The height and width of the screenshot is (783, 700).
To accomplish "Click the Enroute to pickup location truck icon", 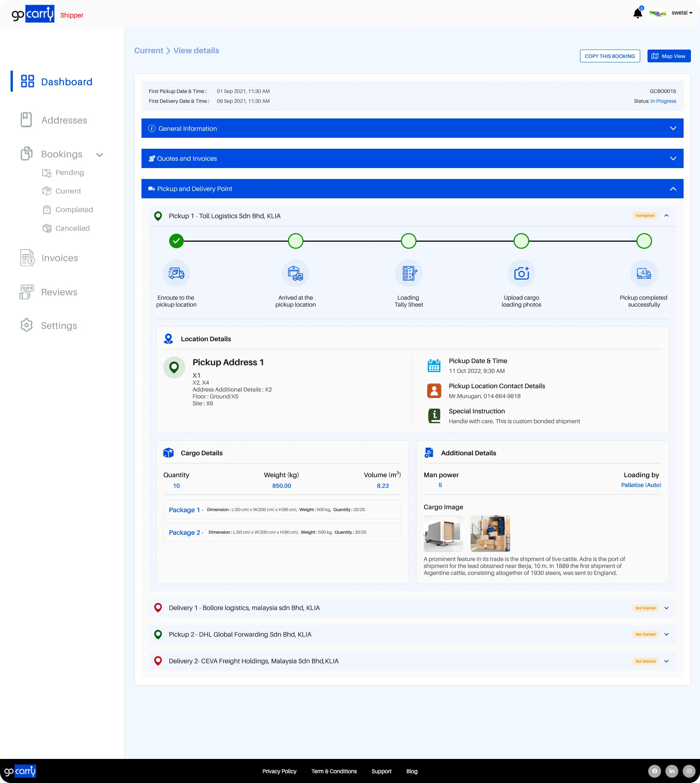I will (176, 273).
